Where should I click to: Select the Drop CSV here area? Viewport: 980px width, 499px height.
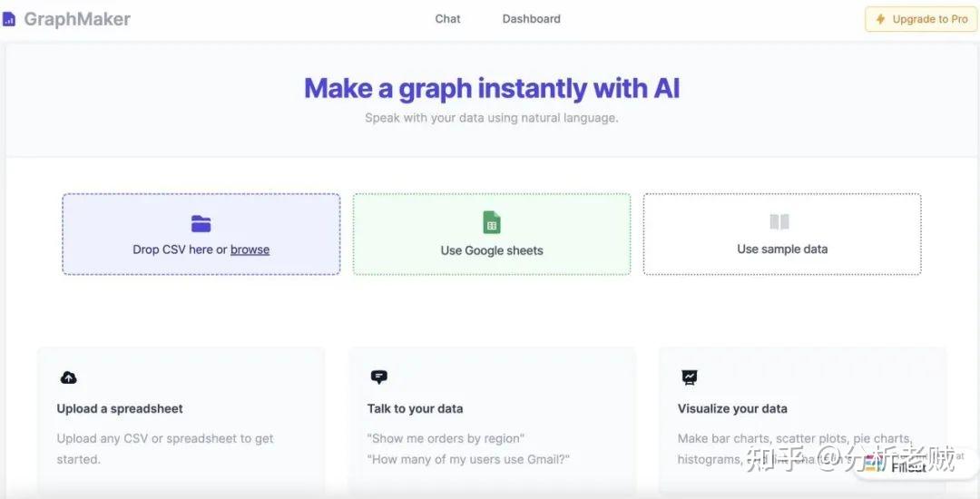click(x=201, y=234)
